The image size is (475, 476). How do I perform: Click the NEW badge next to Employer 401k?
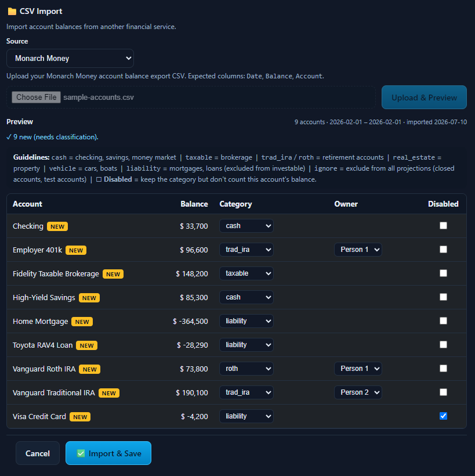click(76, 250)
